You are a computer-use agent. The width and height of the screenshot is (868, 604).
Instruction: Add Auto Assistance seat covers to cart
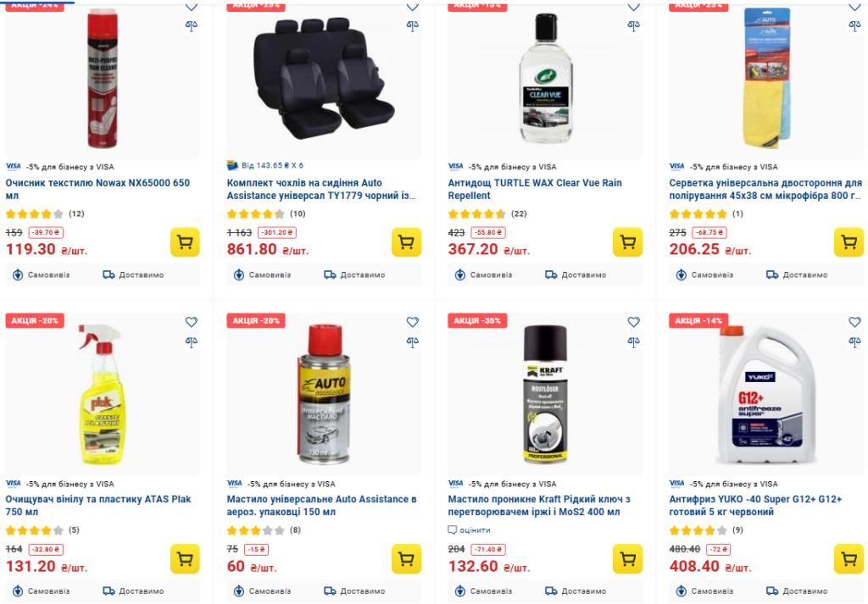(x=406, y=242)
